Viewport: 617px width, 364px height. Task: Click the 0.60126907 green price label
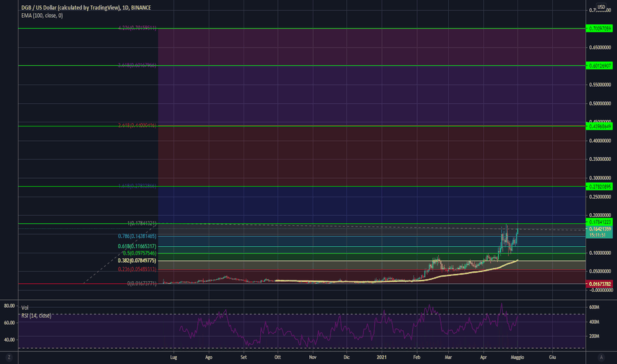tap(599, 66)
